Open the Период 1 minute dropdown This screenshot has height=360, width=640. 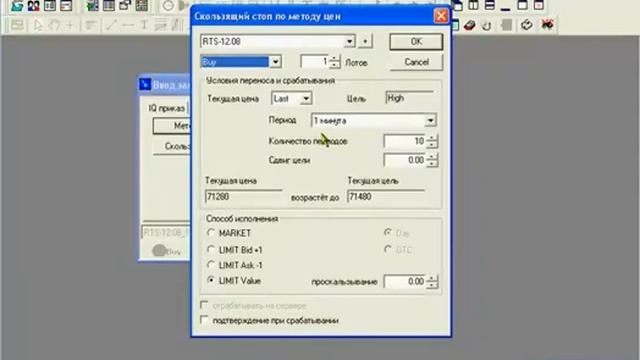[x=430, y=120]
